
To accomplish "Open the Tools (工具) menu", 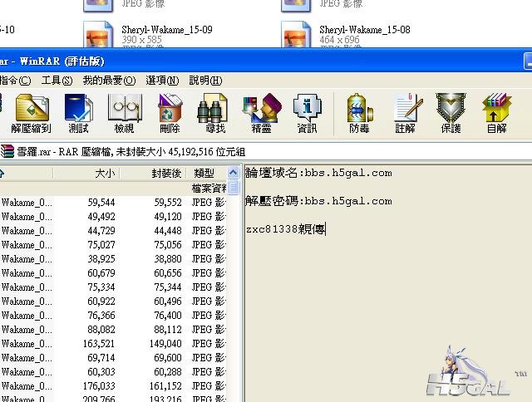I will [x=57, y=81].
